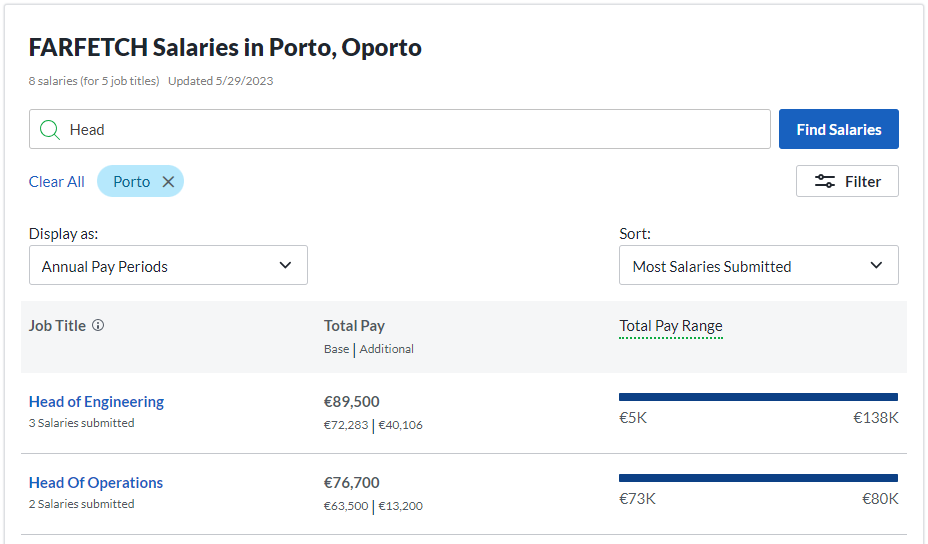Image resolution: width=928 pixels, height=544 pixels.
Task: Click the €76,700 total pay value
Action: pyautogui.click(x=352, y=483)
